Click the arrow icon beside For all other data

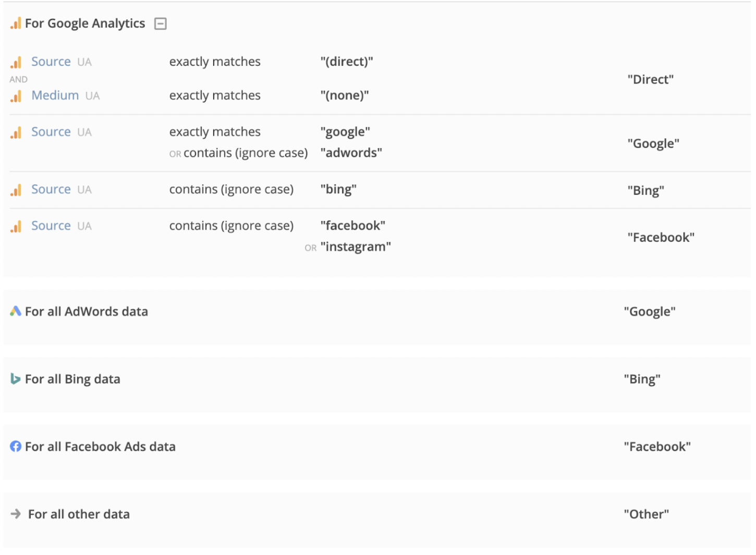16,514
